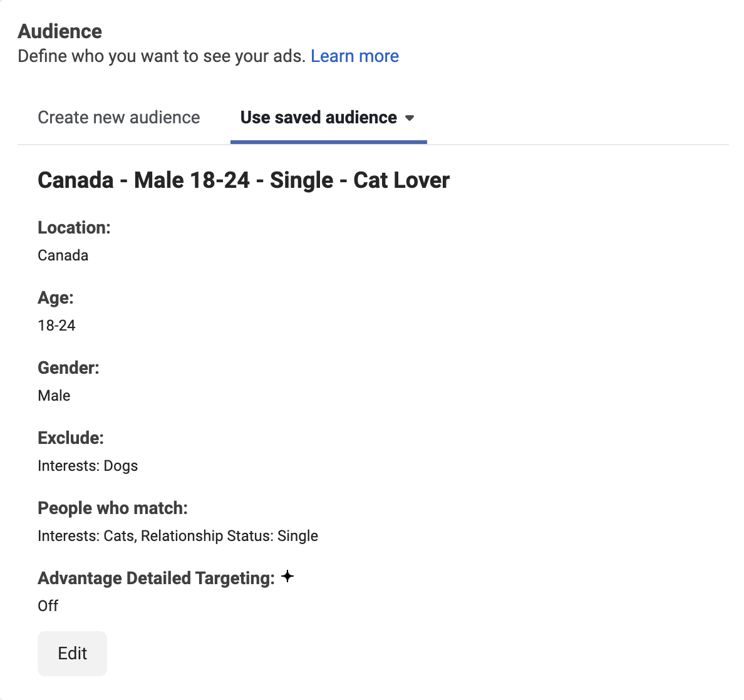This screenshot has height=700, width=744.
Task: Select the Age section label
Action: (x=55, y=297)
